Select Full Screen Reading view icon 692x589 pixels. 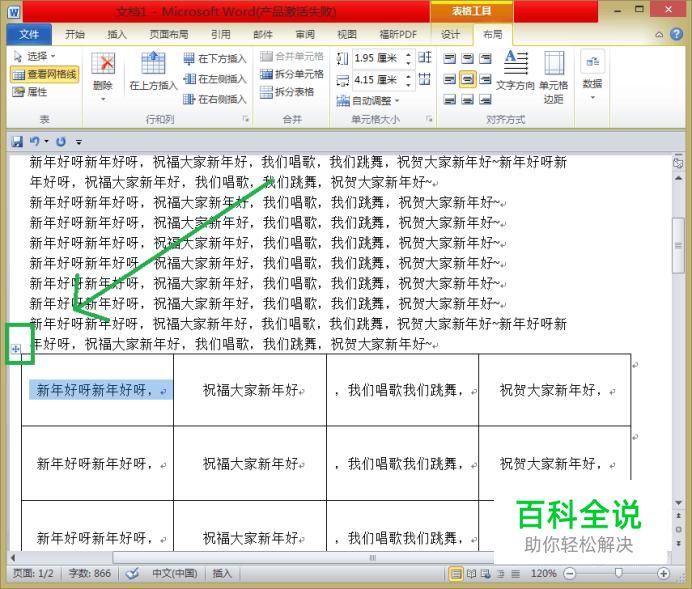click(x=471, y=574)
